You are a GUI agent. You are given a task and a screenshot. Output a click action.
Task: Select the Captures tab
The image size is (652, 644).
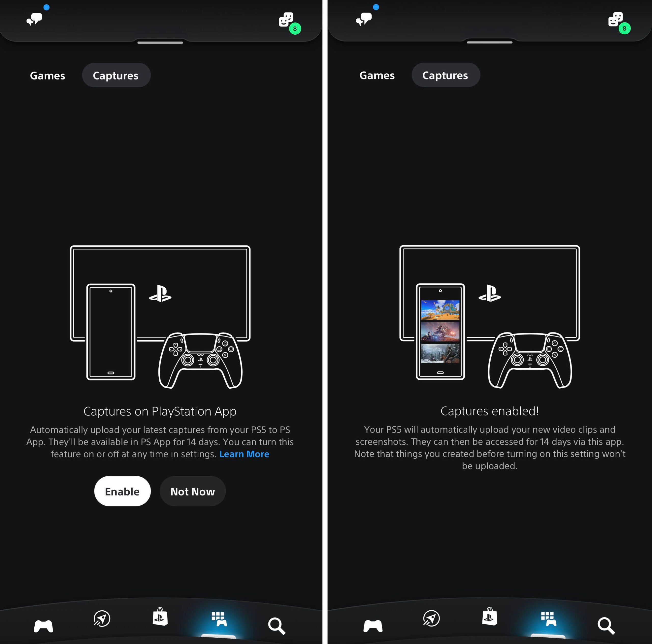click(116, 75)
